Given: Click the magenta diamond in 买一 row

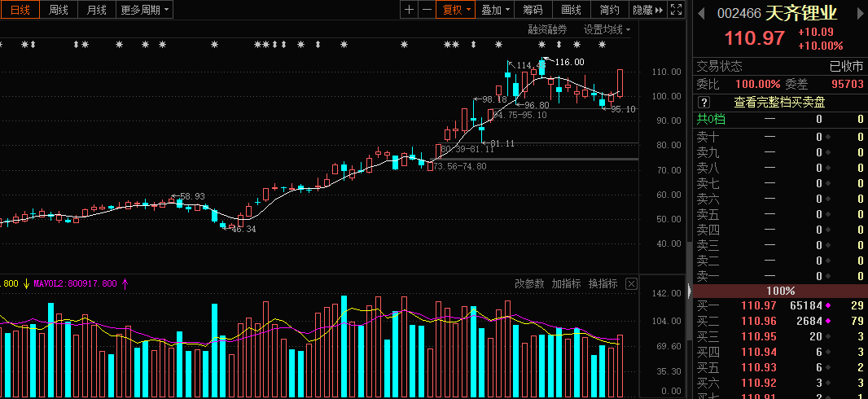Looking at the screenshot, I should (828, 305).
